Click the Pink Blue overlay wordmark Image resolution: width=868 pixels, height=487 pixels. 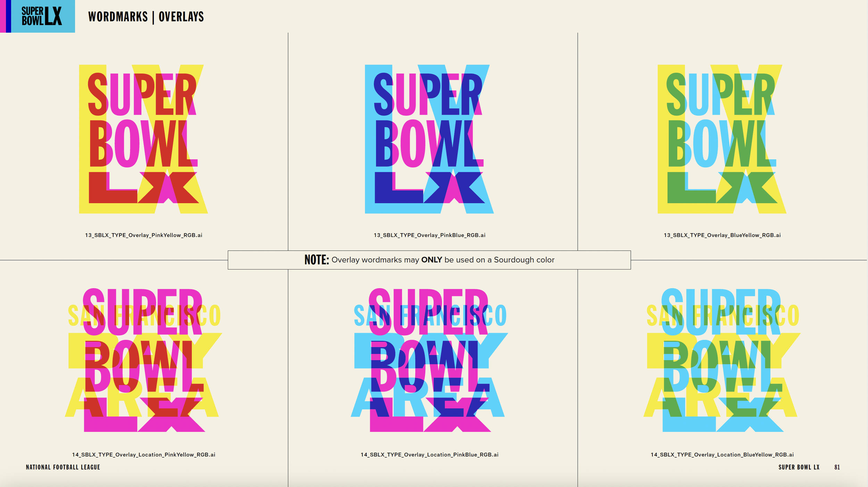(429, 139)
